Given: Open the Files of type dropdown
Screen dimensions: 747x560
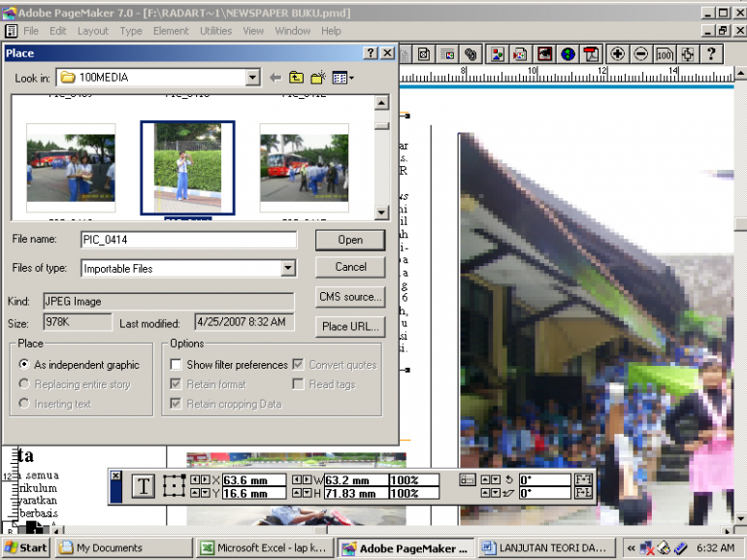Looking at the screenshot, I should pyautogui.click(x=288, y=269).
